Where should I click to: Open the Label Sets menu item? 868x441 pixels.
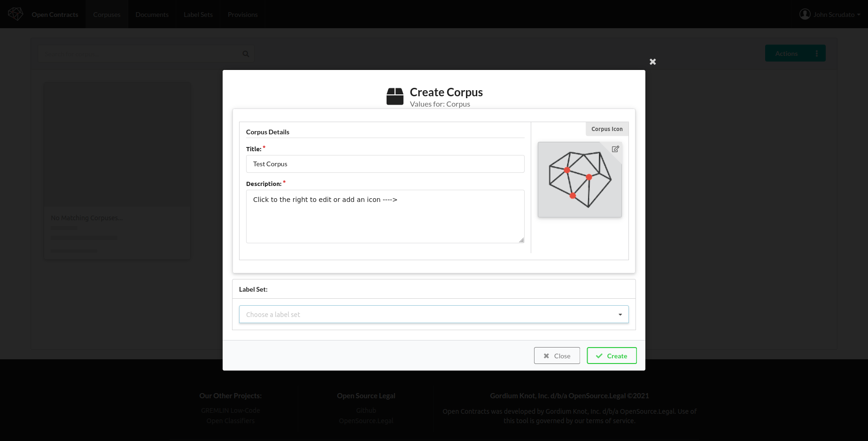point(198,15)
